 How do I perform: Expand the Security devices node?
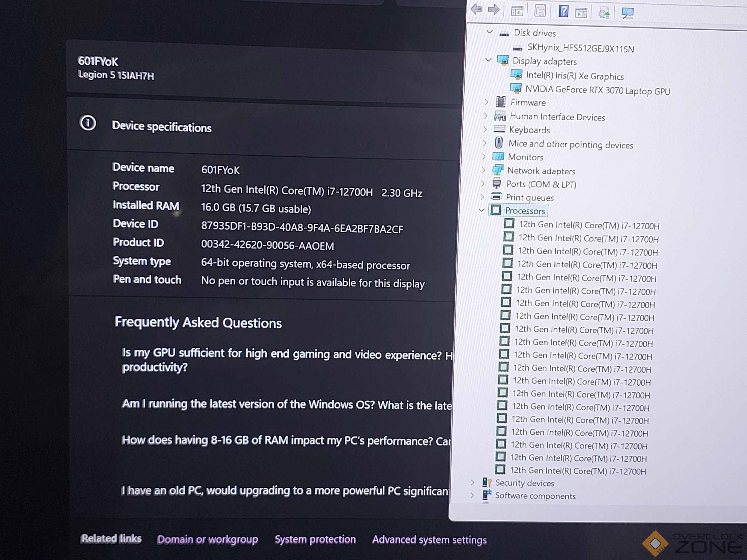pos(472,482)
